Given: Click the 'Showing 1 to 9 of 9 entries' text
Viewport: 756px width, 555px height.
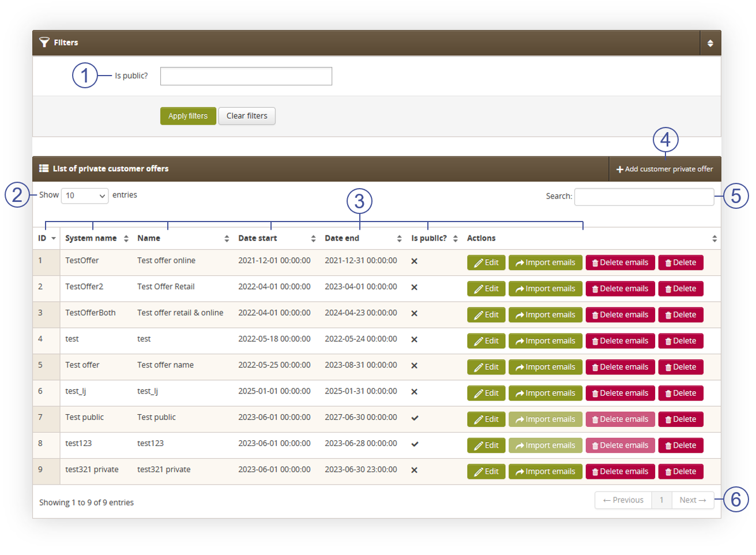Looking at the screenshot, I should pos(86,502).
